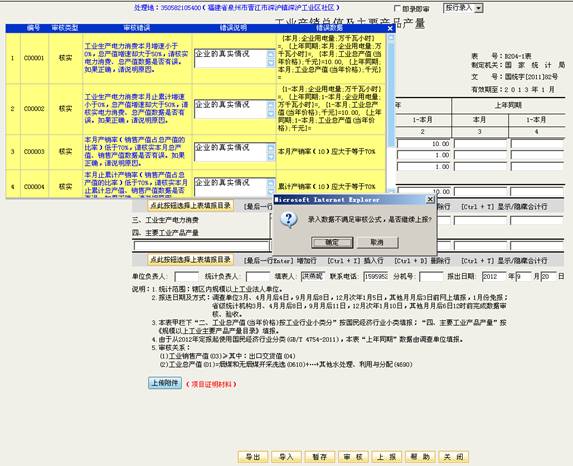Click the '累计产销率(10)应大于等于70%' error data

click(x=327, y=187)
